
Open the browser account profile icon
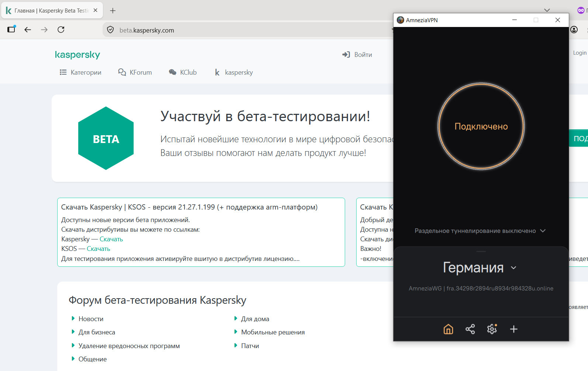(x=574, y=30)
